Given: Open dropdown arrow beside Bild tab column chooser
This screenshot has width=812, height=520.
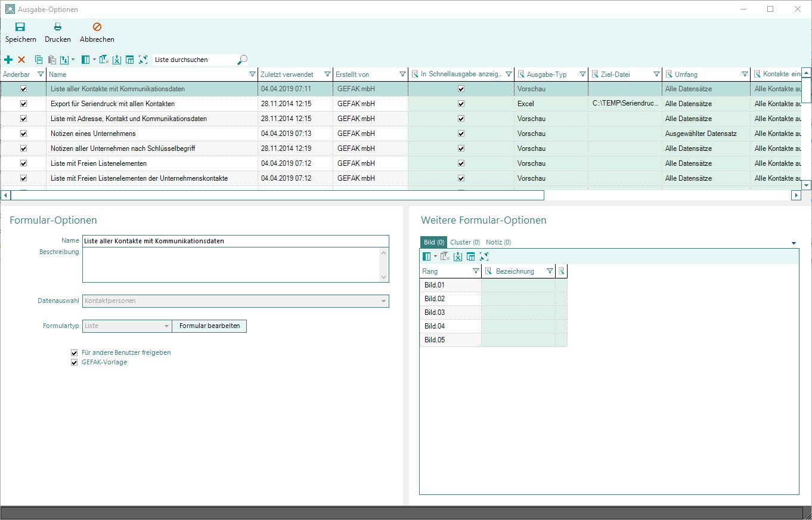Looking at the screenshot, I should pos(435,256).
